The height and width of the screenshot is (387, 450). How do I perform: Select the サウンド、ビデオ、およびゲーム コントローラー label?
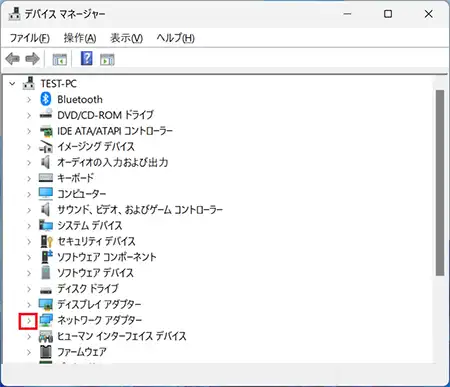point(140,210)
